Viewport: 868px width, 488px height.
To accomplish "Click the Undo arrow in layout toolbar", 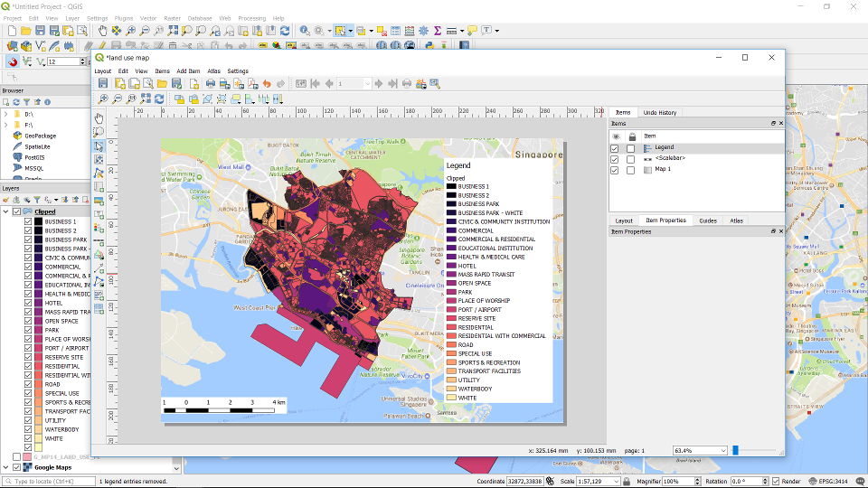I will click(x=267, y=84).
